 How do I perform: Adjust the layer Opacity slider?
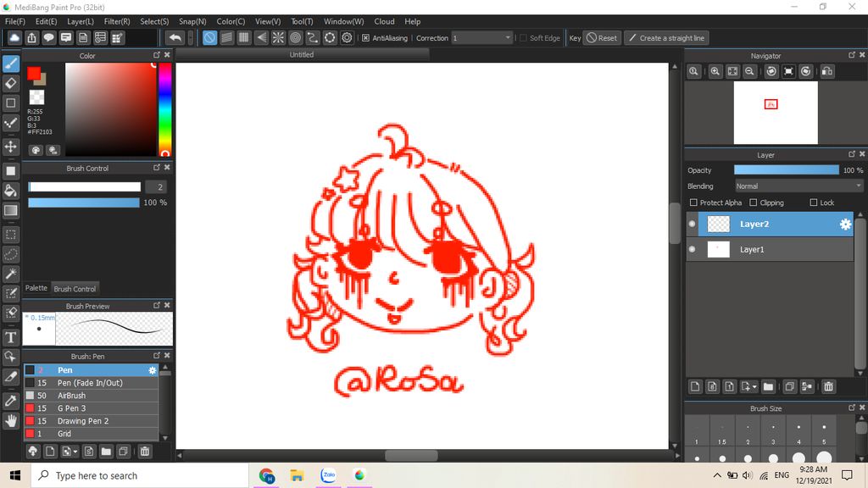786,169
